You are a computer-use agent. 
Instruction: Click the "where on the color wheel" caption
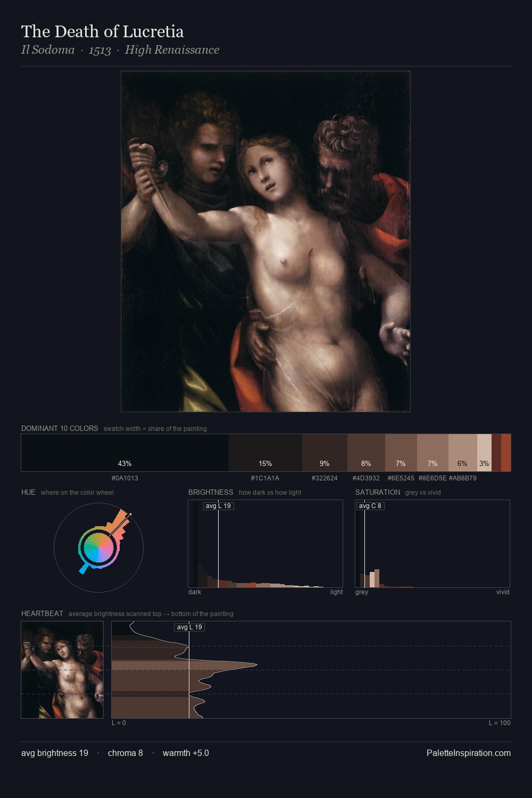pos(77,493)
